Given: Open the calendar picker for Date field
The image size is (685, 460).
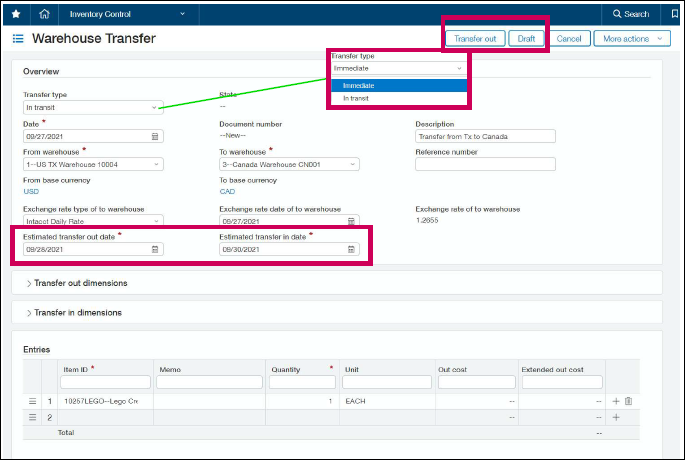Looking at the screenshot, I should tap(155, 136).
